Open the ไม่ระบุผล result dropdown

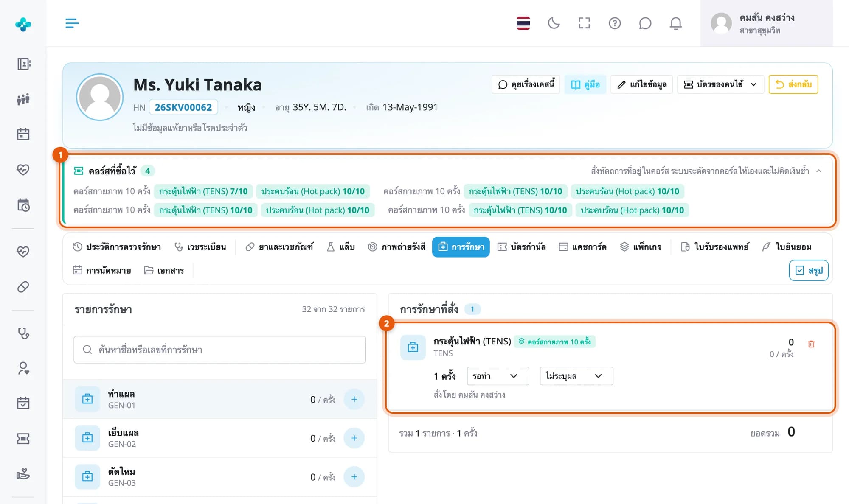click(576, 376)
